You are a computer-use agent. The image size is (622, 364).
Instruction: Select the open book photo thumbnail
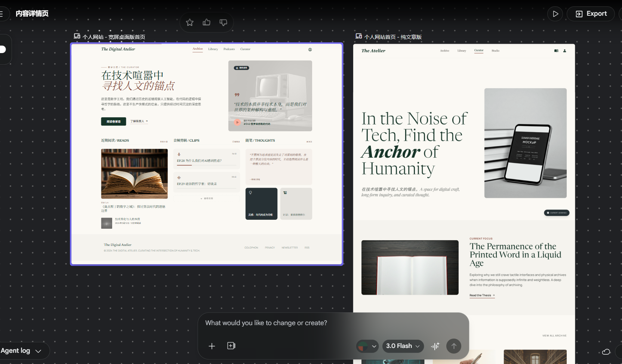pyautogui.click(x=135, y=174)
